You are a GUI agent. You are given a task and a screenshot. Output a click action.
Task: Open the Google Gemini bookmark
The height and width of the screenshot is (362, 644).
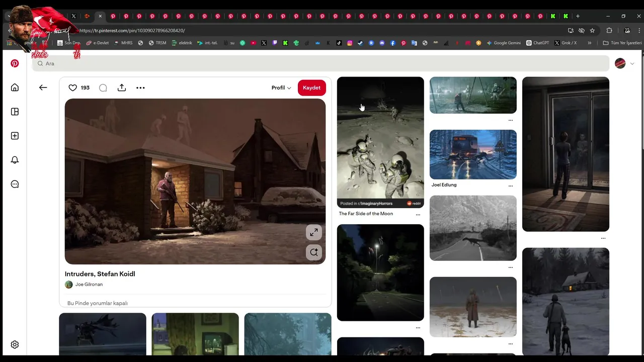[504, 43]
